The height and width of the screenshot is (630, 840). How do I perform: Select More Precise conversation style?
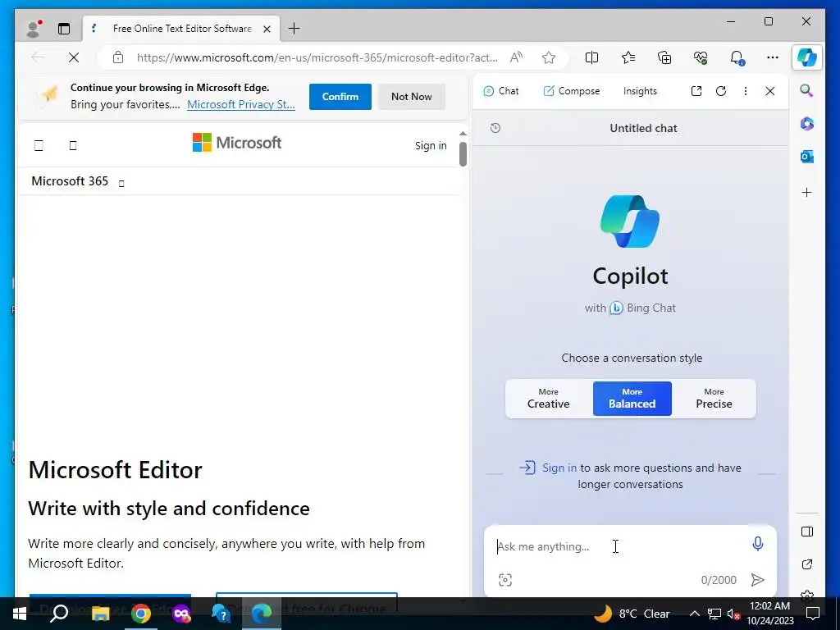(714, 399)
